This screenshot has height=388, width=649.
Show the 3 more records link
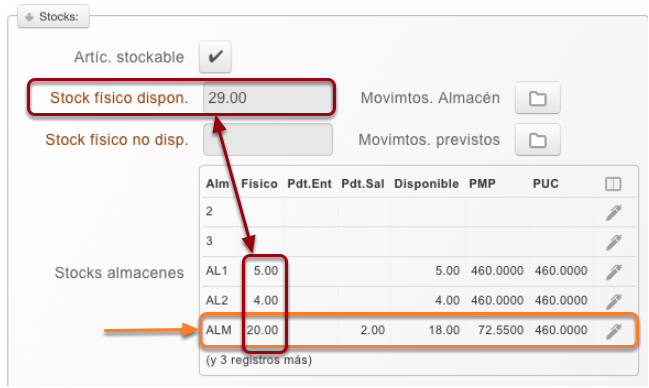click(x=259, y=360)
